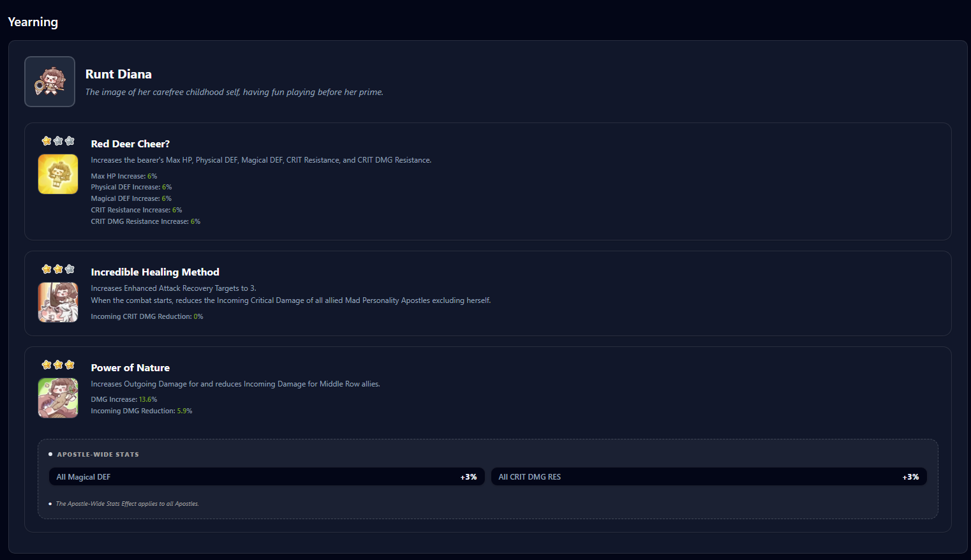The width and height of the screenshot is (971, 560).
Task: Click the Red Deer Cheer? description sentence
Action: (261, 160)
